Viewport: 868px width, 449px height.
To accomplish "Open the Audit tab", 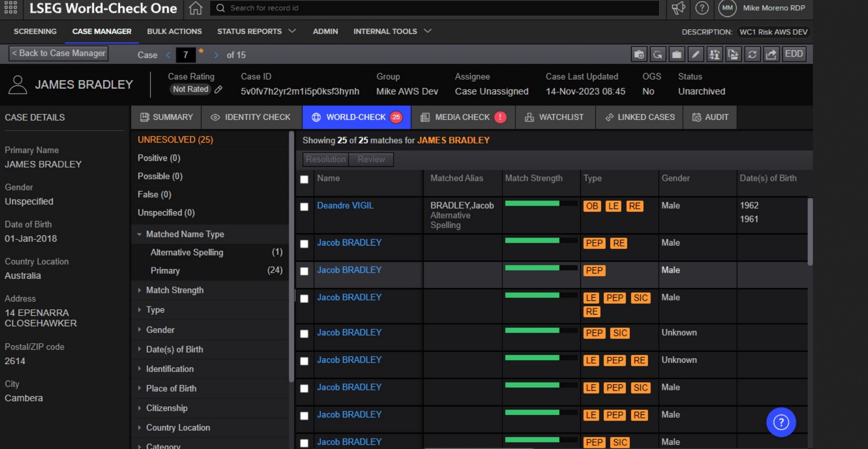I will point(710,117).
